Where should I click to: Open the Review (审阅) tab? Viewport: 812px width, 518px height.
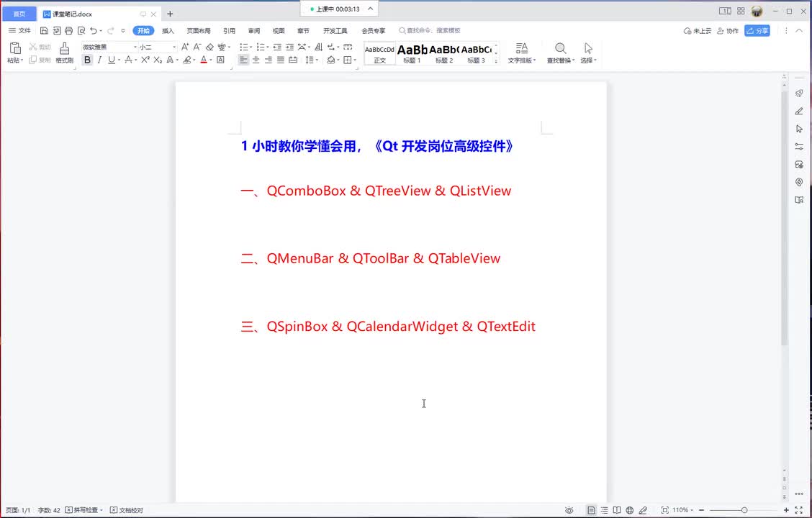pos(253,30)
